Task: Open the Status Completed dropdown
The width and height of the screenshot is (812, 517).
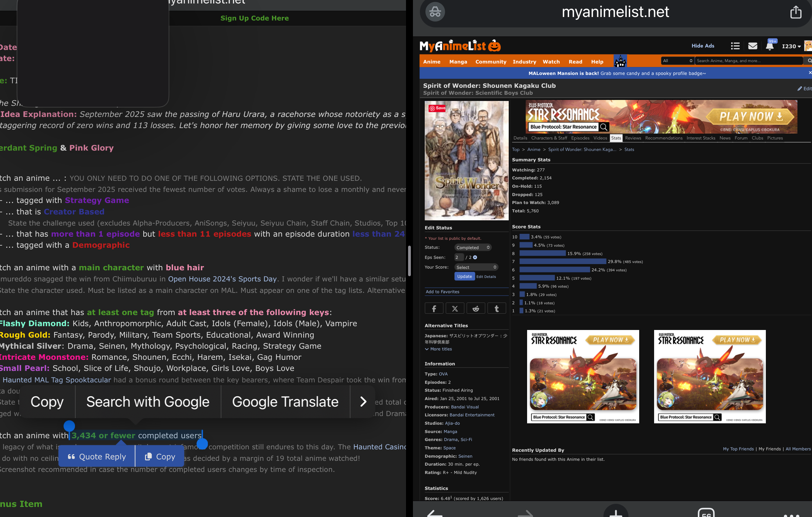Action: 473,247
